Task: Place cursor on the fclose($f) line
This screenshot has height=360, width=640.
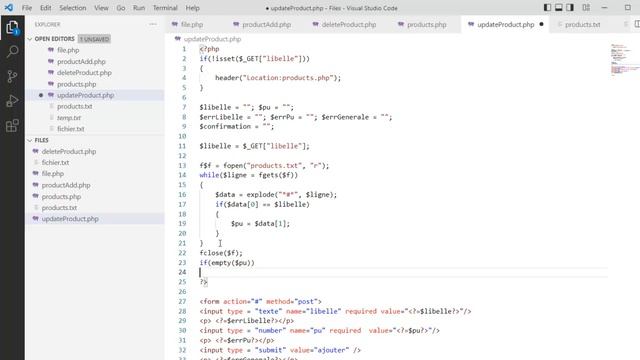Action: 221,253
